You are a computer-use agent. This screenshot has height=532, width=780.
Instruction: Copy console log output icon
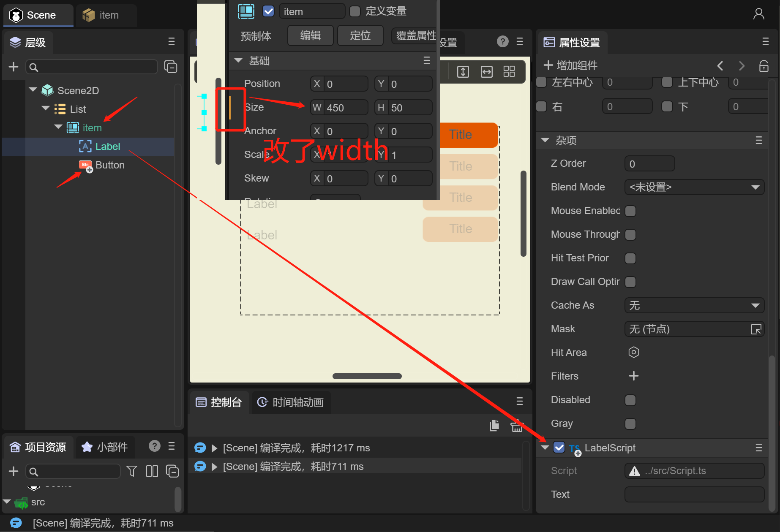tap(494, 426)
